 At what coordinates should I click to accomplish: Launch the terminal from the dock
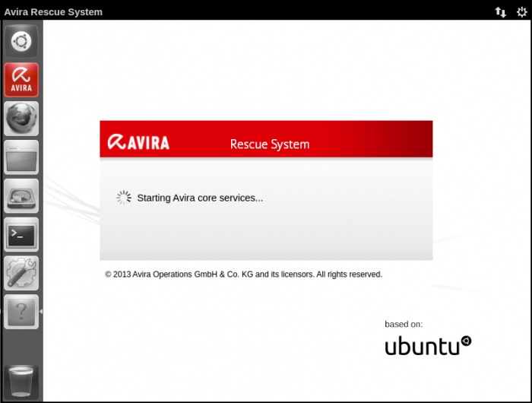(x=21, y=235)
